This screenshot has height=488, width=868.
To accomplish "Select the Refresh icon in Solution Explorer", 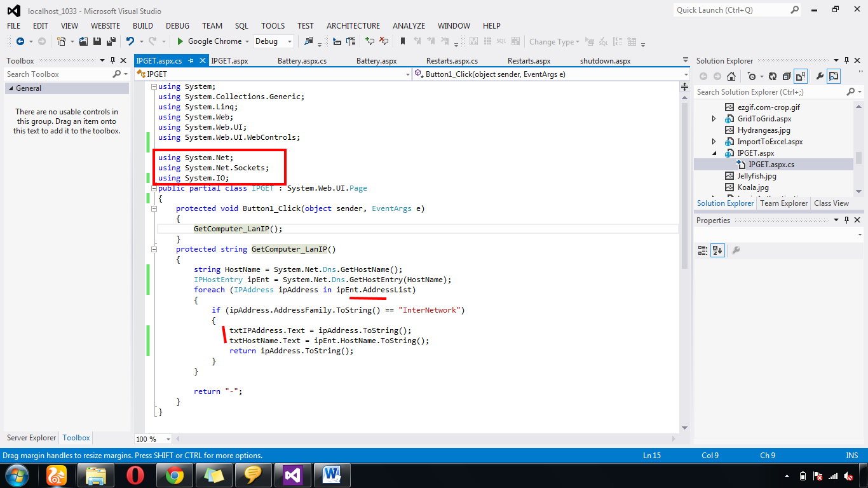I will (773, 77).
